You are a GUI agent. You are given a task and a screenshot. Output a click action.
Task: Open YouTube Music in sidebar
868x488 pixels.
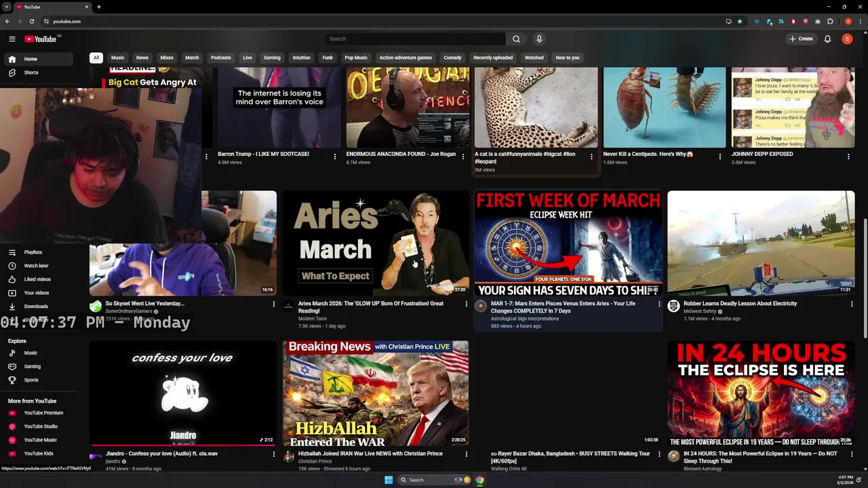pyautogui.click(x=37, y=440)
